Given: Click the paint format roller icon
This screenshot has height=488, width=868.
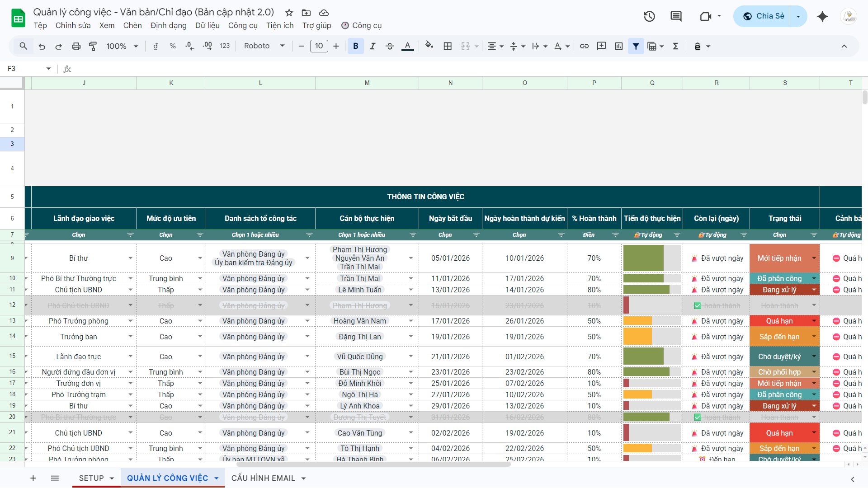Looking at the screenshot, I should [93, 46].
